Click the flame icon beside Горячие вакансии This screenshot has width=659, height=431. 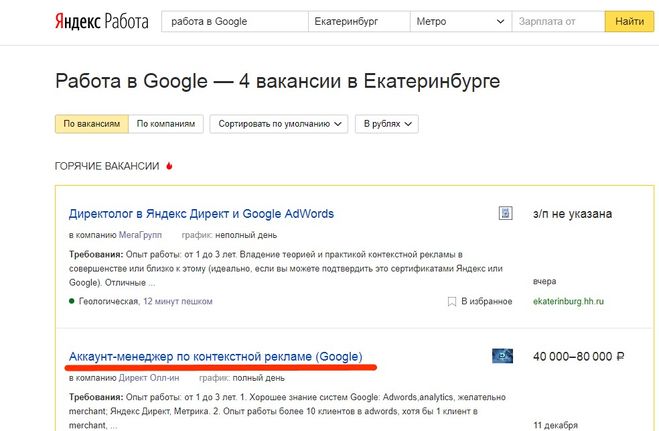[x=168, y=166]
